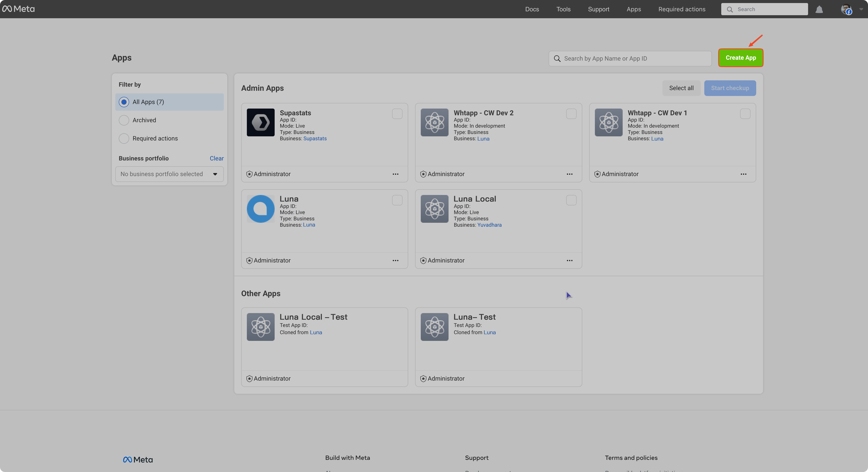Open more options for Whtapp - CW Dev 2
This screenshot has height=472, width=868.
(569, 174)
